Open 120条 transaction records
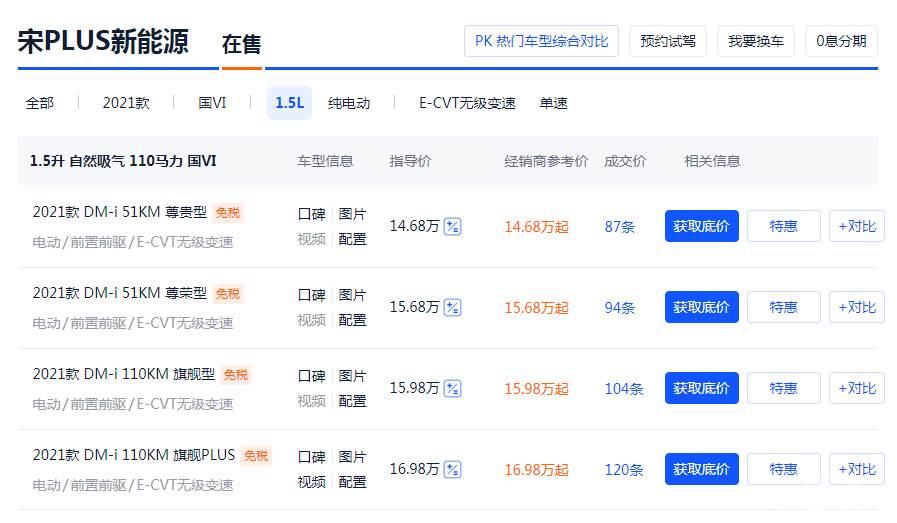The image size is (897, 523). (624, 470)
